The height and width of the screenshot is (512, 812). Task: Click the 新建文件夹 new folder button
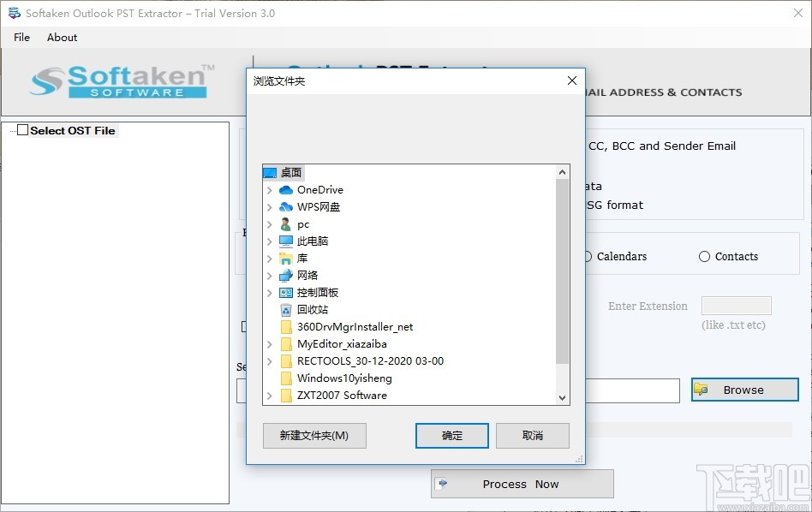tap(313, 436)
